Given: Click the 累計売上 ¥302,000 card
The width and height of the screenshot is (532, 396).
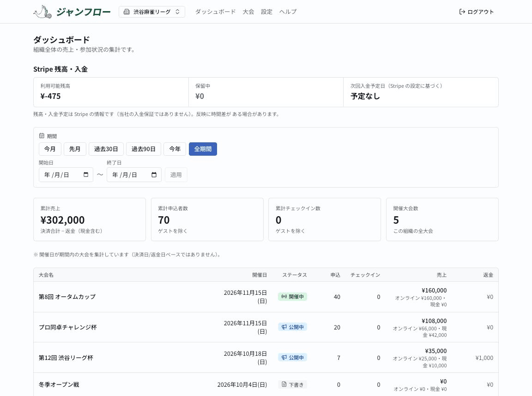Looking at the screenshot, I should pyautogui.click(x=90, y=219).
